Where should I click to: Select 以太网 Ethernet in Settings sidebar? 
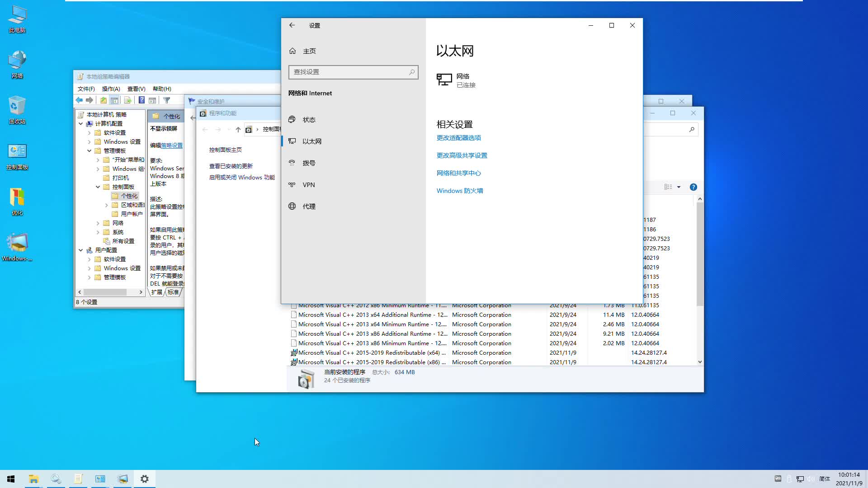click(x=312, y=141)
